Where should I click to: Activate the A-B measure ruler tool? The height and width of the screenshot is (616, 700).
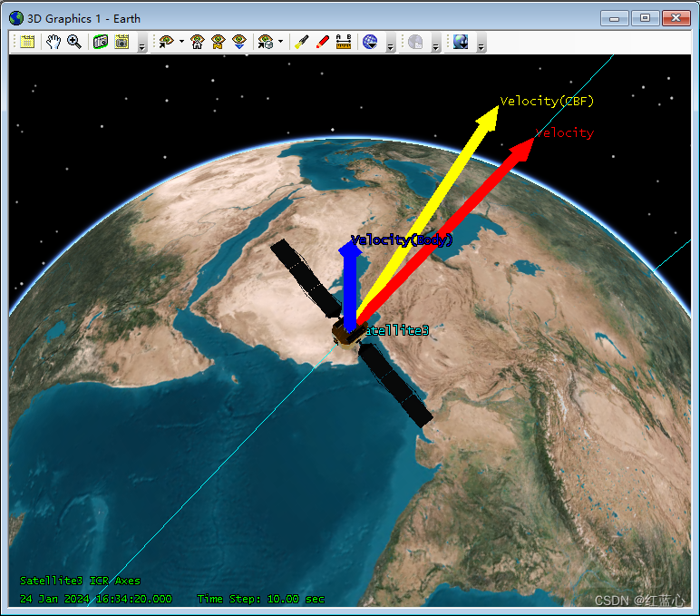coord(344,42)
